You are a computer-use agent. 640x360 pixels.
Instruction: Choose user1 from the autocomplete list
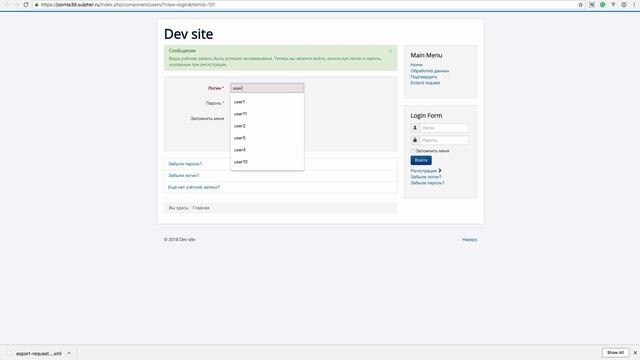point(267,102)
